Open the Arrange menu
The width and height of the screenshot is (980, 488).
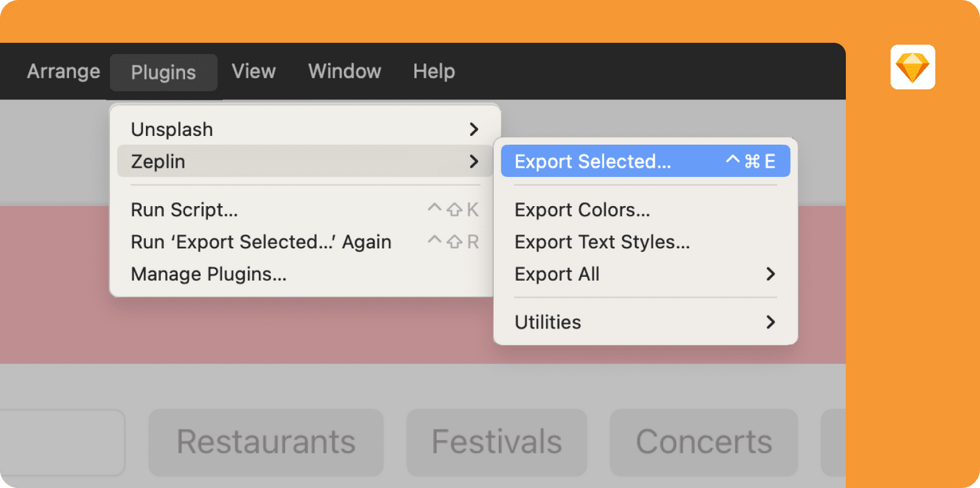tap(63, 71)
